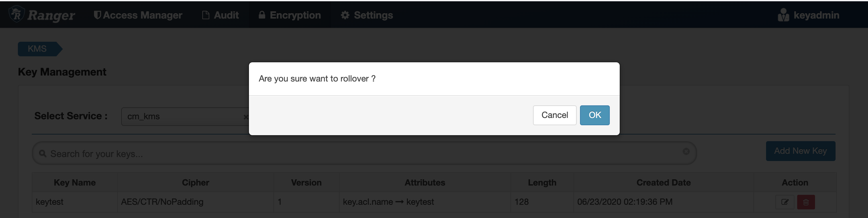Expand the cm_kms service dropdown
This screenshot has width=868, height=218.
click(182, 117)
